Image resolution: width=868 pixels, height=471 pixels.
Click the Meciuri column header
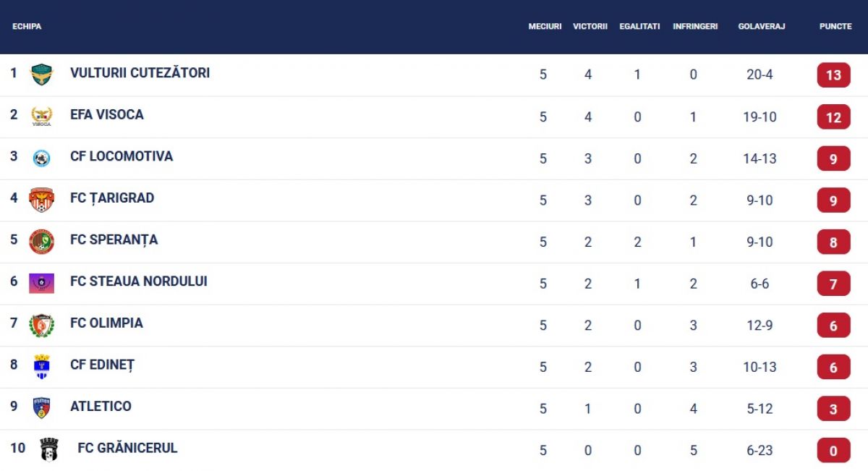[x=545, y=26]
